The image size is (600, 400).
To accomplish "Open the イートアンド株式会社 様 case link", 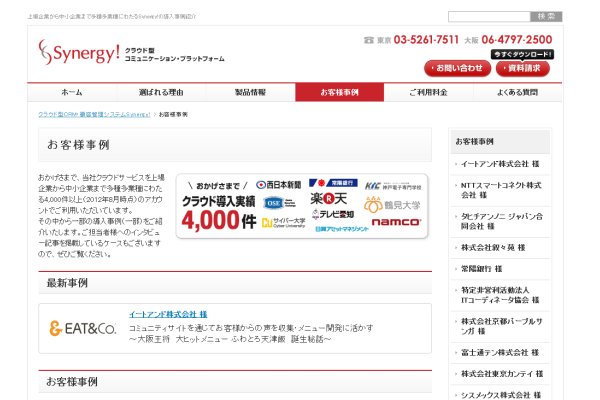I will (168, 314).
